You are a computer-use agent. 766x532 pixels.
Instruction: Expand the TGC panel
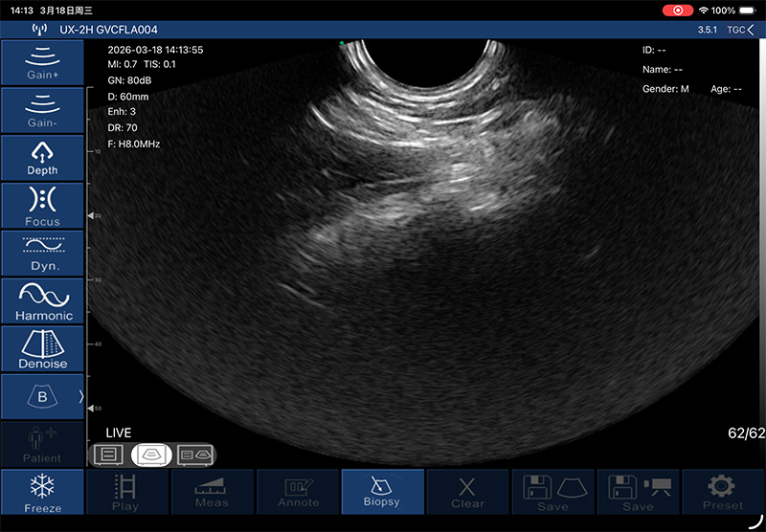739,30
